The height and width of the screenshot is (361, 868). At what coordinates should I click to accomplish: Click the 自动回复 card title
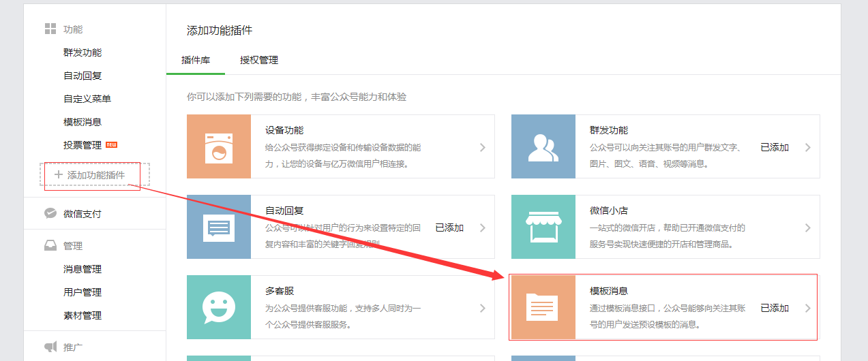coord(284,210)
